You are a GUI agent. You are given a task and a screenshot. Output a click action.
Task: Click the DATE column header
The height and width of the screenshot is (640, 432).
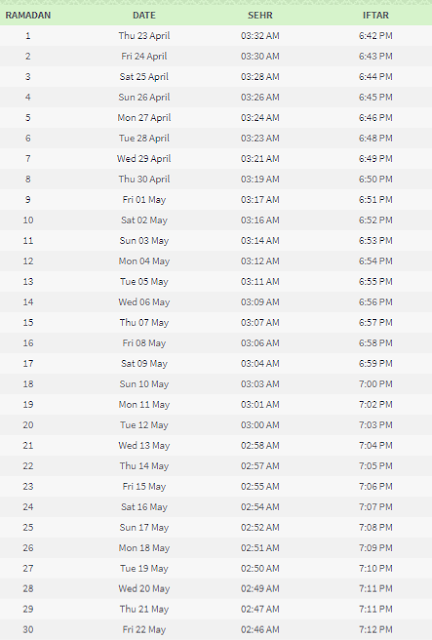click(144, 16)
